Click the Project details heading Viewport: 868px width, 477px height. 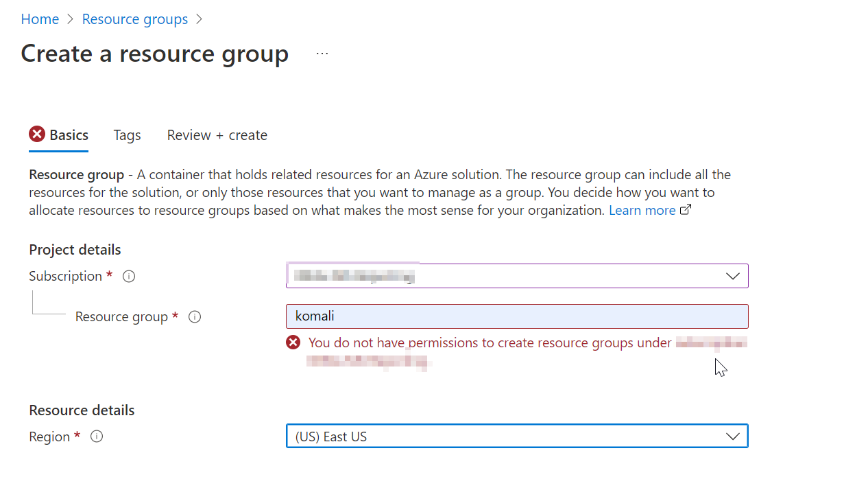click(75, 250)
